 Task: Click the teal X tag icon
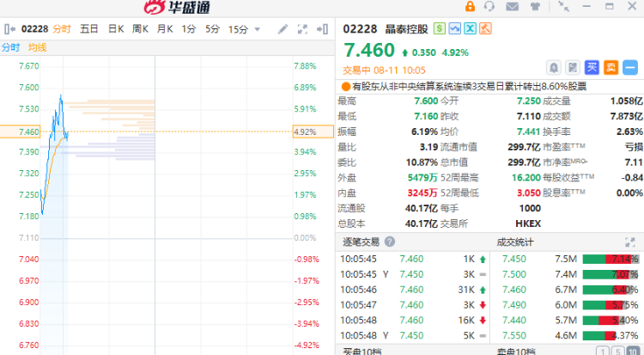coord(470,28)
